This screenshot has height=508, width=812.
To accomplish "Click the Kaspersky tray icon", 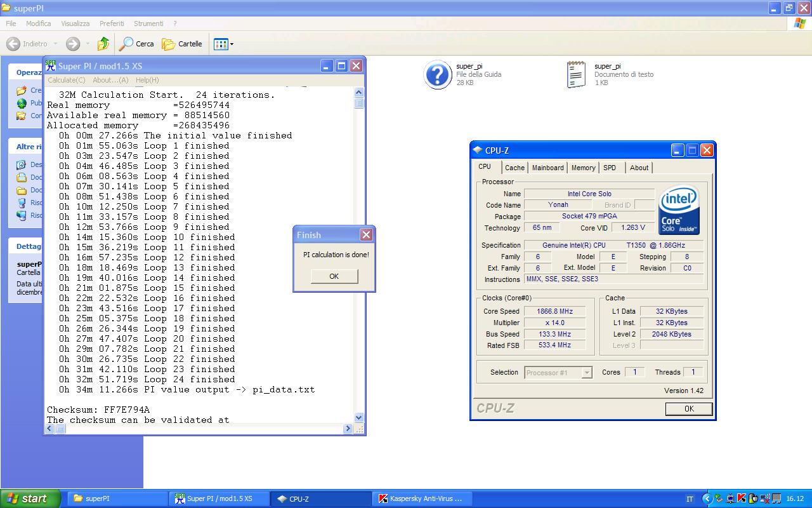I will click(x=742, y=498).
